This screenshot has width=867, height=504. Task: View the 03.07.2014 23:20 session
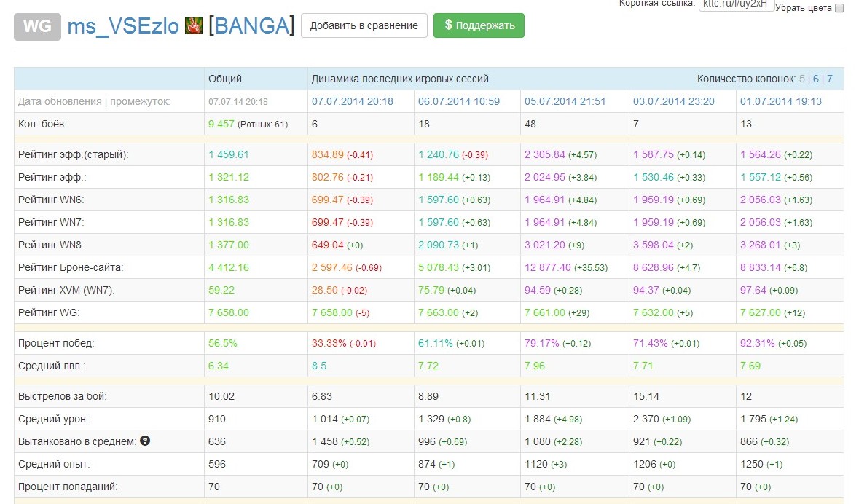[x=673, y=101]
